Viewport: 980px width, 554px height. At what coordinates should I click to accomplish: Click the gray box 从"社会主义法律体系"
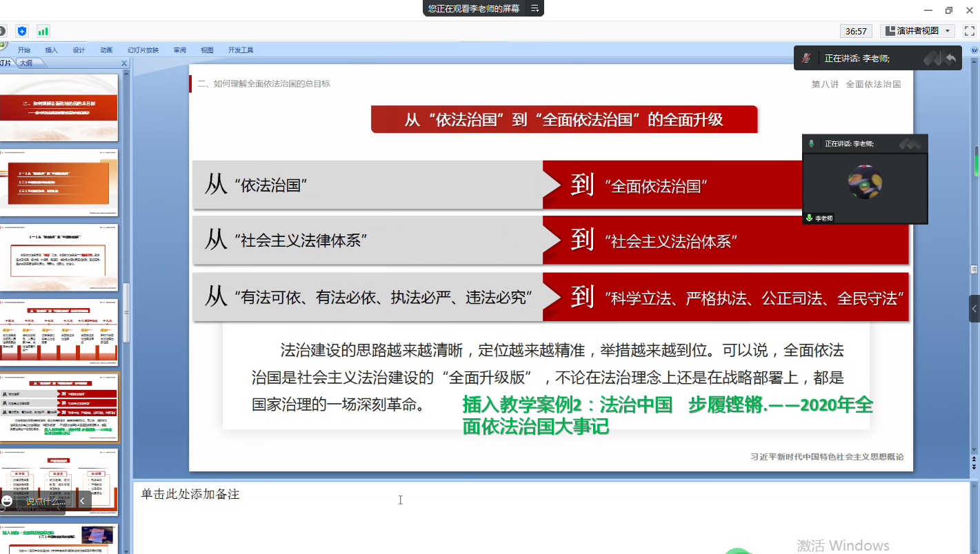tap(368, 240)
